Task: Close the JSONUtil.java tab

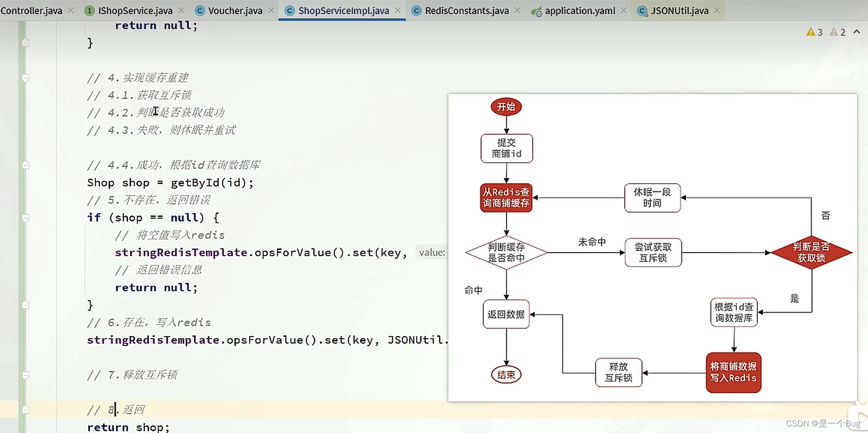Action: [x=717, y=10]
